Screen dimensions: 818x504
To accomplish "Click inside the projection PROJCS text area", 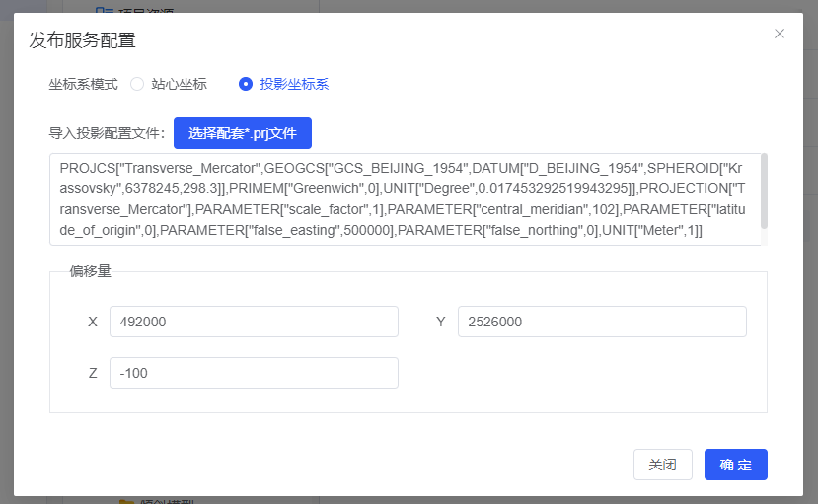I will pyautogui.click(x=395, y=198).
